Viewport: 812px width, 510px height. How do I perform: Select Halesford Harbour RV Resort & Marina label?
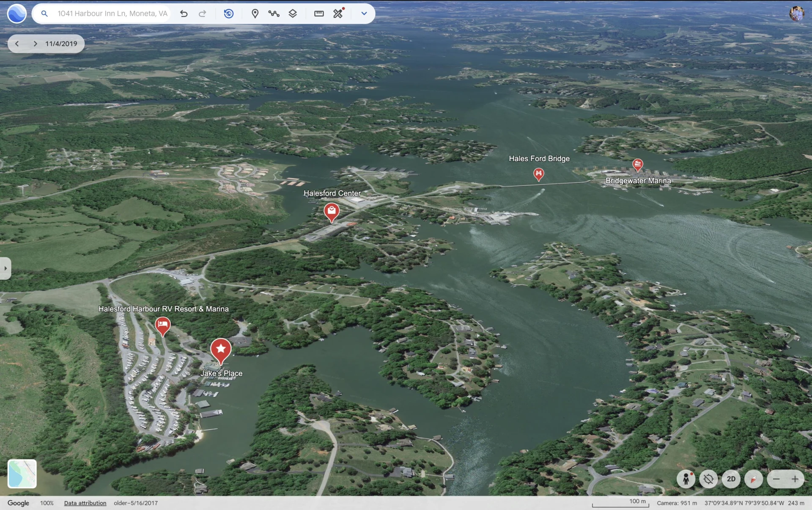164,309
